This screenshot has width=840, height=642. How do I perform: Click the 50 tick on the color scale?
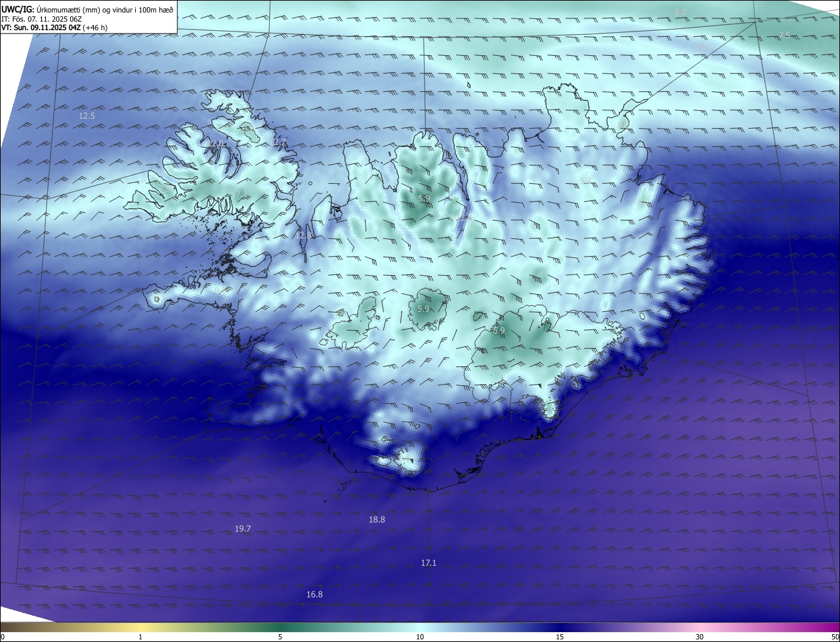click(x=835, y=637)
